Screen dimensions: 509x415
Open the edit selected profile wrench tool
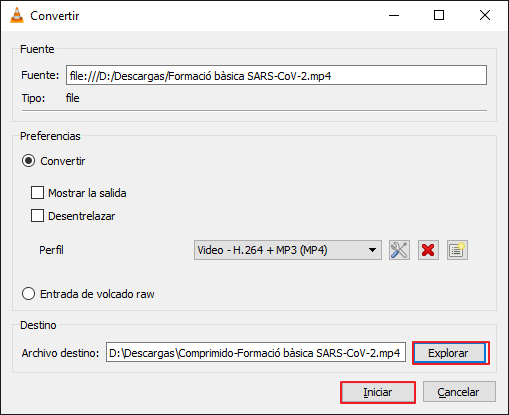(x=399, y=250)
